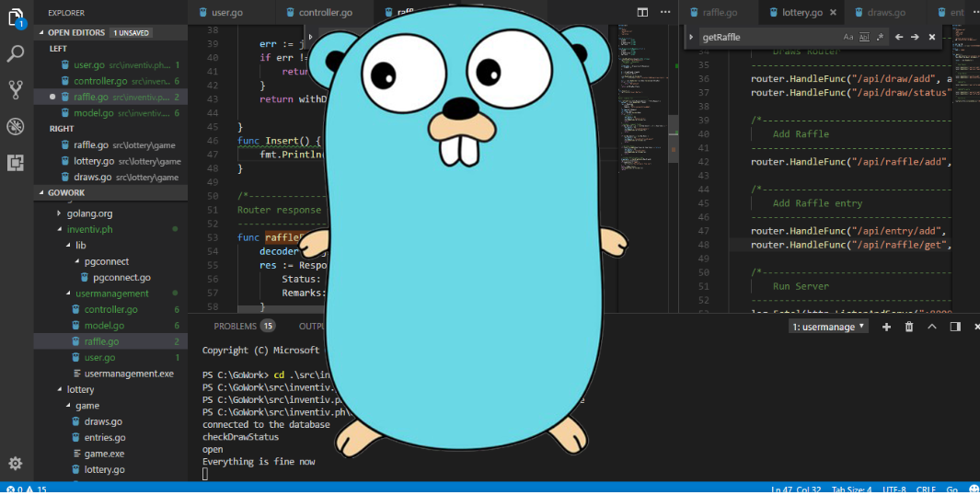Open lottery.go in RIGHT open editors
The height and width of the screenshot is (495, 980).
(110, 161)
